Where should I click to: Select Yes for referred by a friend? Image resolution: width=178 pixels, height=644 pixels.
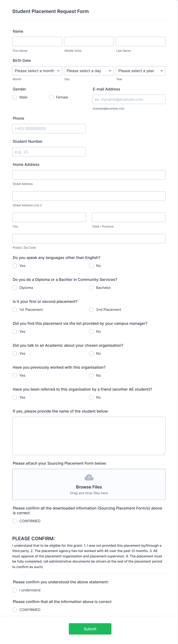coord(15,397)
